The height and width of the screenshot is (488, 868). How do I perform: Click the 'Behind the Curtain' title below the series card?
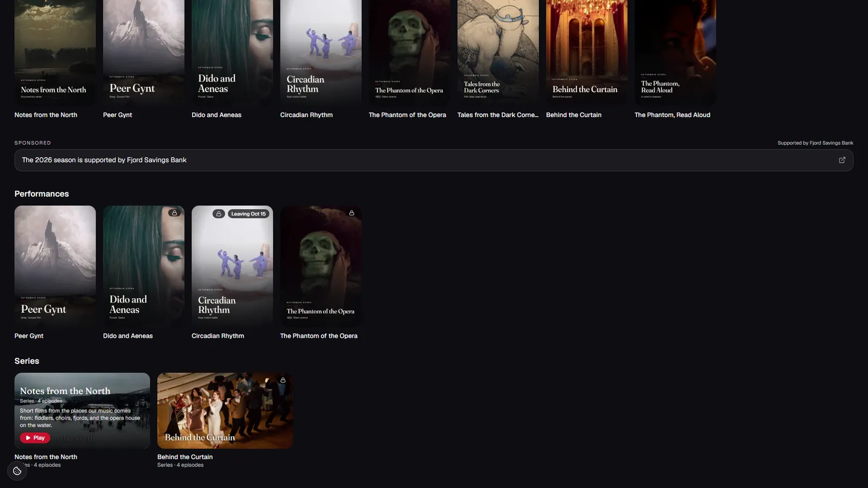coord(185,457)
